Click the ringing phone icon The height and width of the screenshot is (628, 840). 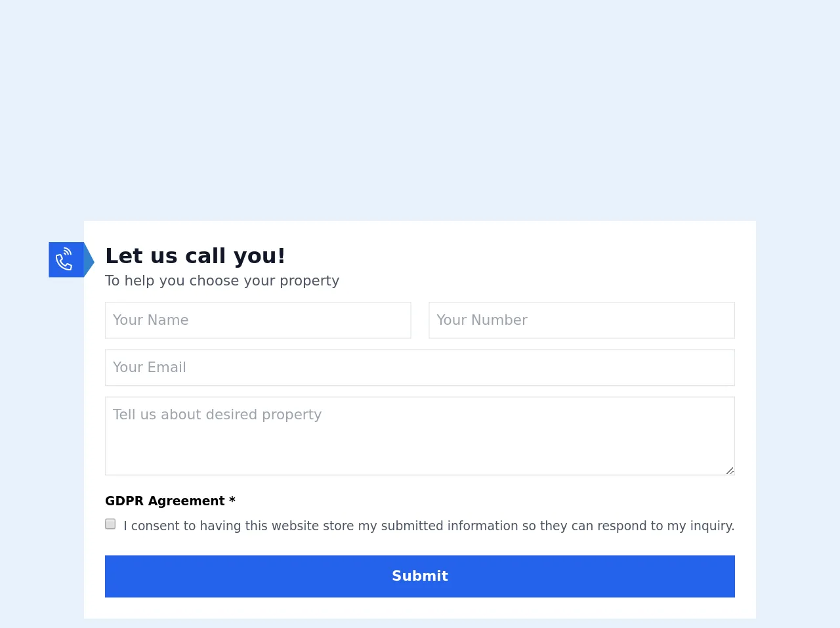click(65, 260)
